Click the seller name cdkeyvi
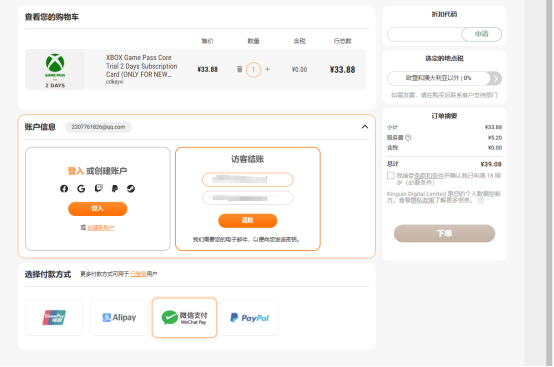554x367 pixels. 114,82
